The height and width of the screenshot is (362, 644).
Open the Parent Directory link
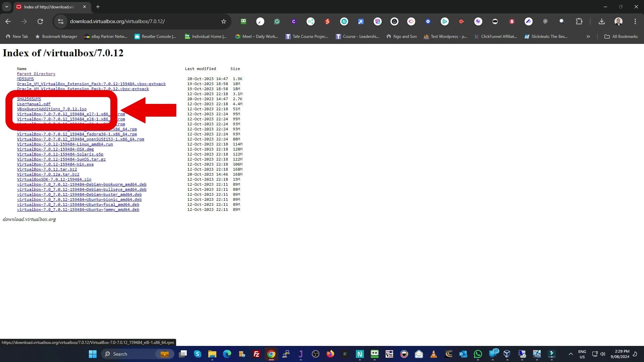point(36,74)
